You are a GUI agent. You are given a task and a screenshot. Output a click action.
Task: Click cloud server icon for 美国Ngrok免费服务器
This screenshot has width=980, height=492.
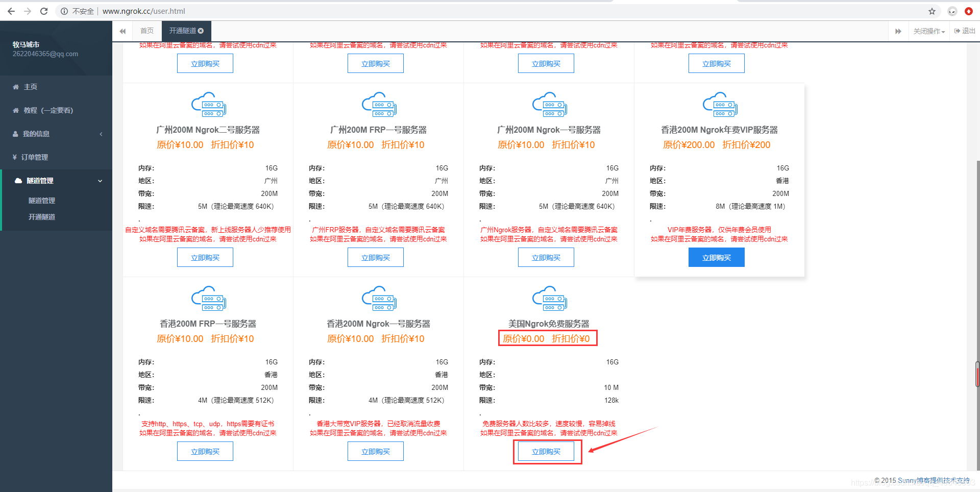pos(549,299)
